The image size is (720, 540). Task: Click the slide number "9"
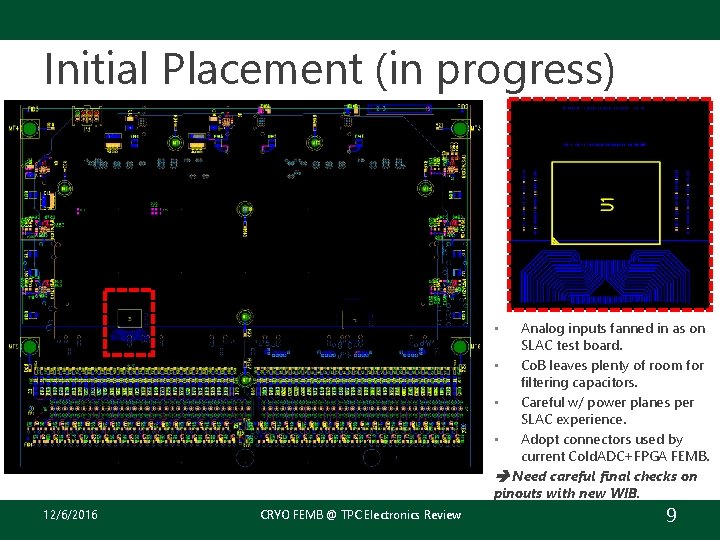pyautogui.click(x=671, y=515)
